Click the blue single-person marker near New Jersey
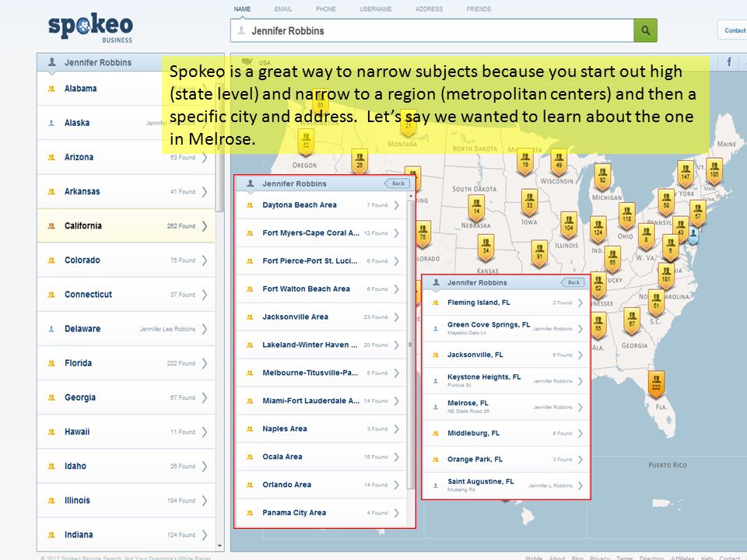Image resolution: width=747 pixels, height=560 pixels. click(693, 235)
